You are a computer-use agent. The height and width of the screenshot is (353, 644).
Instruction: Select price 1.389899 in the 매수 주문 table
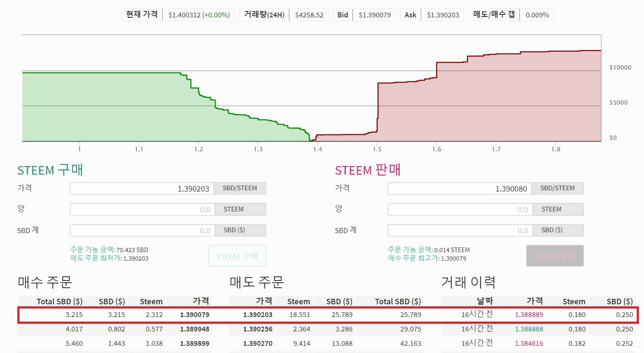pyautogui.click(x=194, y=344)
